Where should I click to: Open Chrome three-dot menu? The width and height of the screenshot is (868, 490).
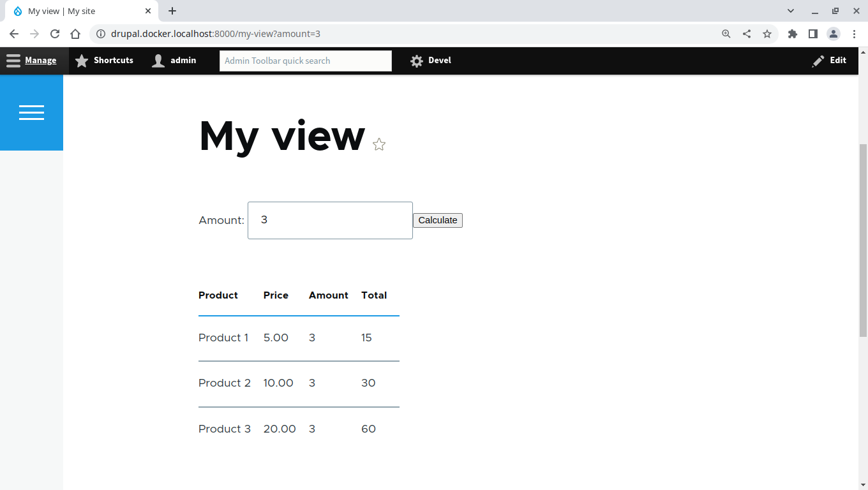pyautogui.click(x=854, y=34)
